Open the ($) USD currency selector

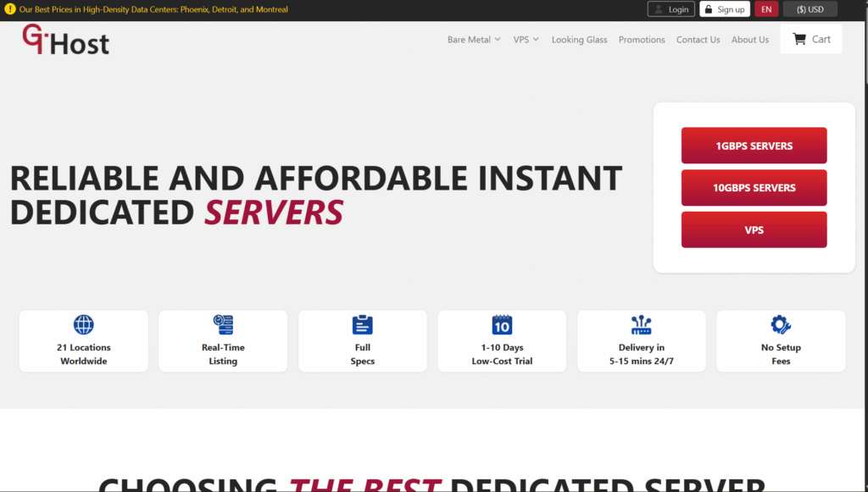coord(810,9)
